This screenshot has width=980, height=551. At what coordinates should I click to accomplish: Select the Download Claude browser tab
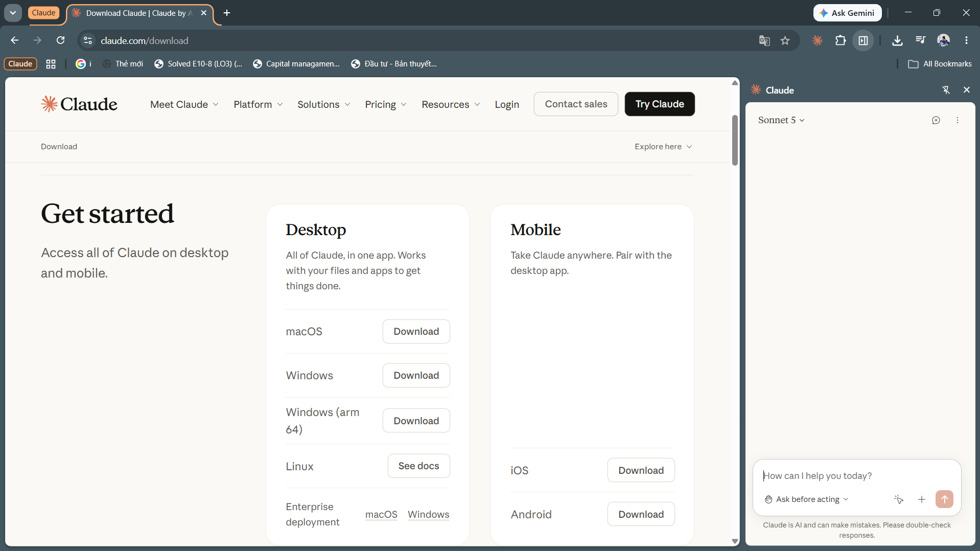pos(139,13)
